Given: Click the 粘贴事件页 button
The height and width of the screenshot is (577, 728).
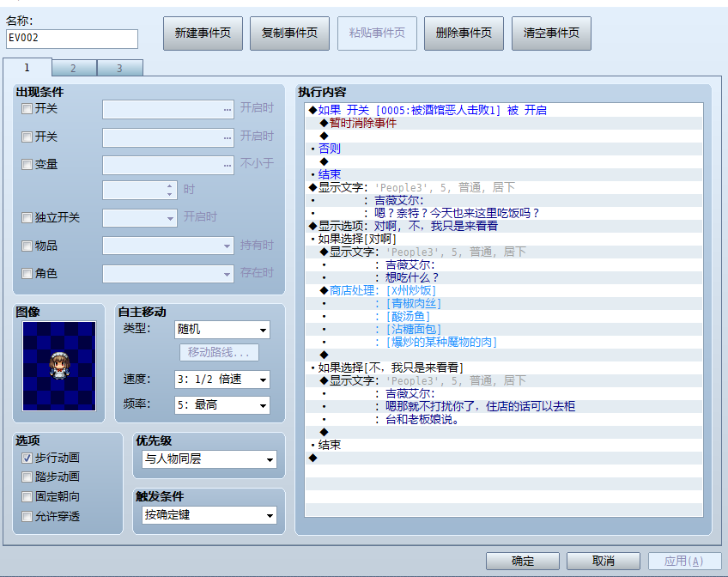Looking at the screenshot, I should tap(377, 33).
